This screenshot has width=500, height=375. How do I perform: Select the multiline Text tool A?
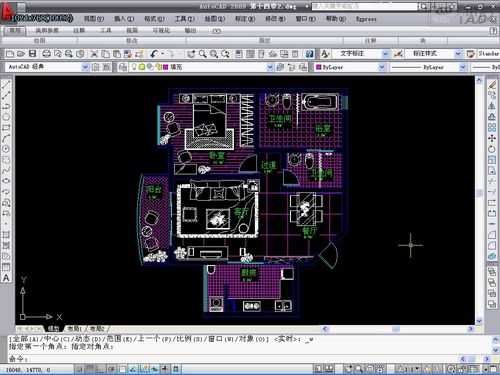[x=6, y=278]
